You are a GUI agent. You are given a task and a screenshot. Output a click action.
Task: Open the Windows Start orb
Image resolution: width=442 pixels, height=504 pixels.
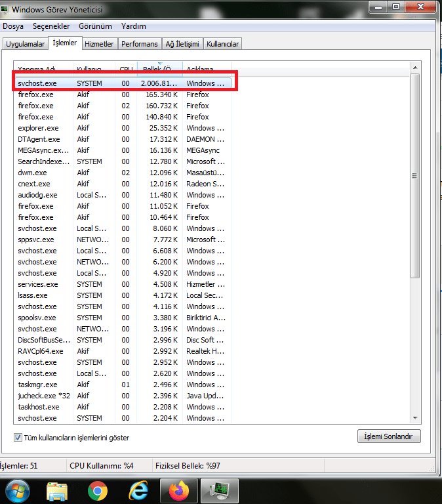pos(17,492)
